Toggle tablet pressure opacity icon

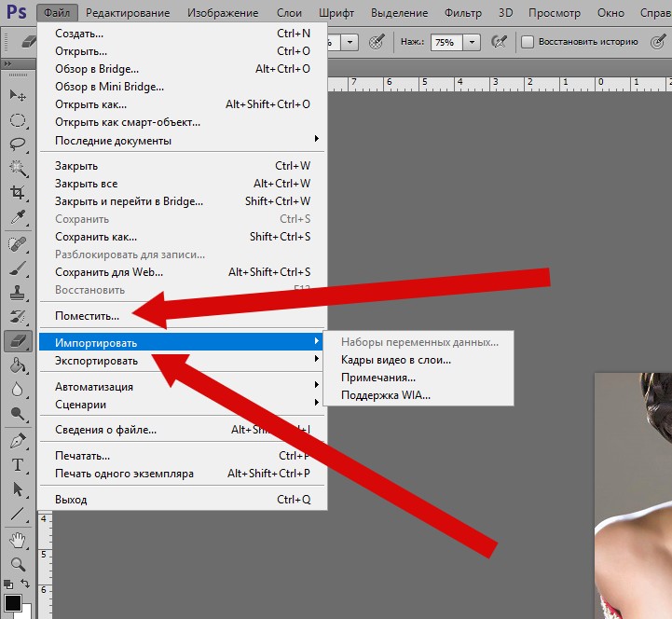(377, 42)
